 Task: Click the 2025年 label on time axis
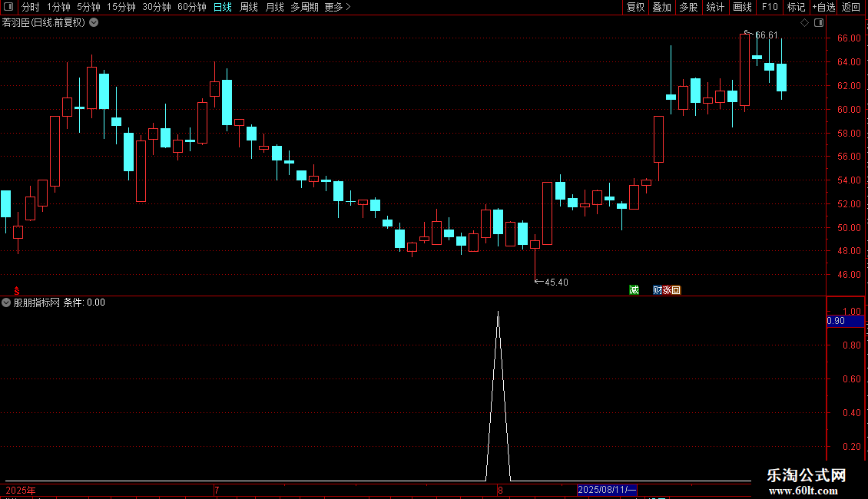(21, 490)
